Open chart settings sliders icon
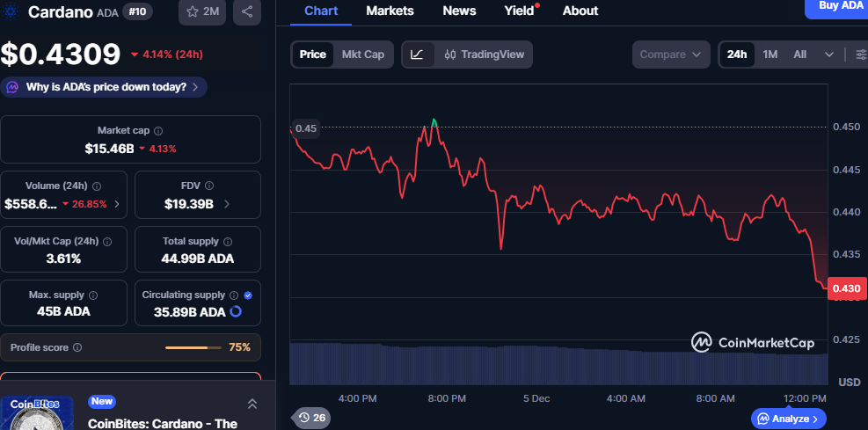The width and height of the screenshot is (868, 430). coord(860,55)
